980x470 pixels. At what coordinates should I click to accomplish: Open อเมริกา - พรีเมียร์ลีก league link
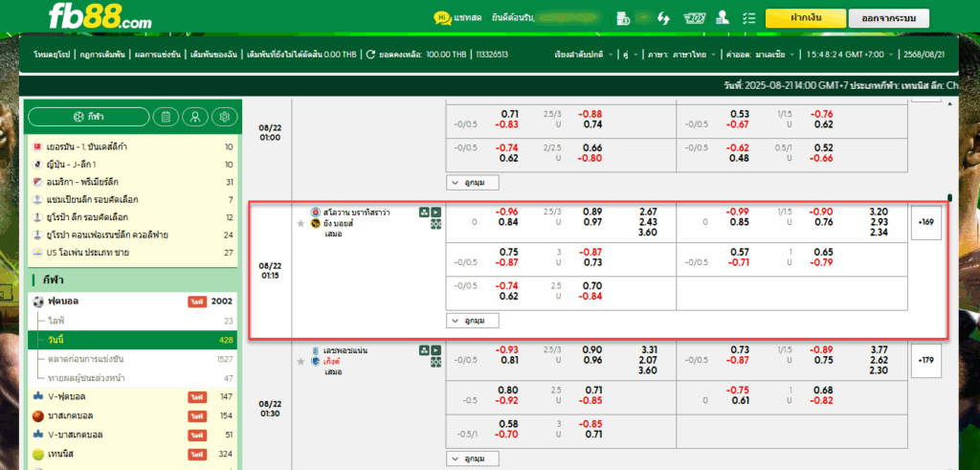click(82, 182)
